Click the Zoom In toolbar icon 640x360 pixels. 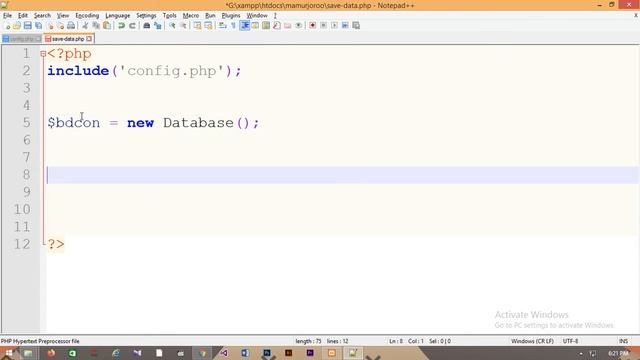pyautogui.click(x=172, y=26)
